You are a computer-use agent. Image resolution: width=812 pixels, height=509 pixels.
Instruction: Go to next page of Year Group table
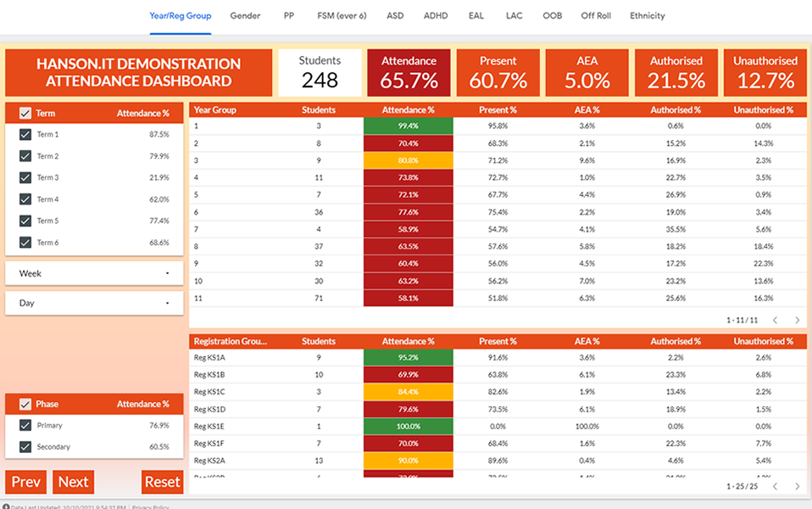pyautogui.click(x=798, y=321)
